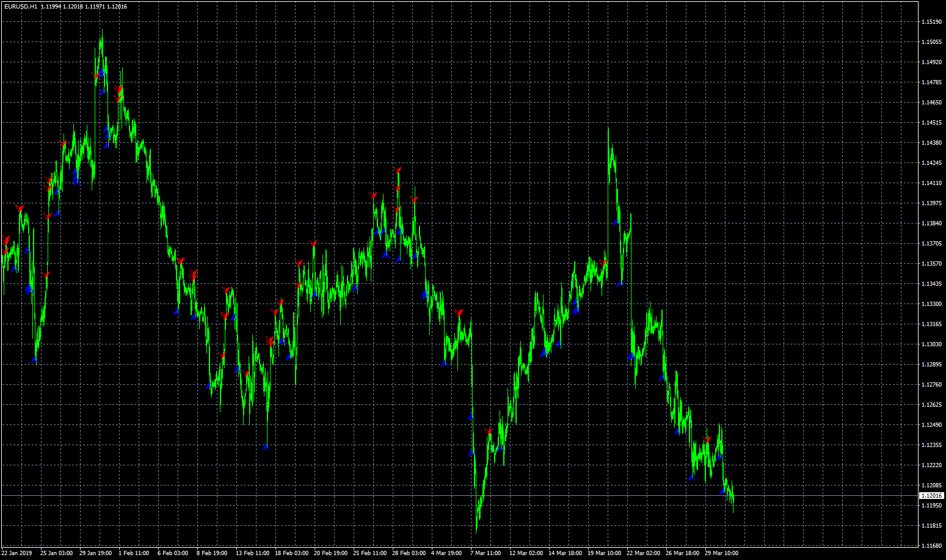Image resolution: width=946 pixels, height=560 pixels.
Task: Click the 19 Mar 10:00 time label
Action: tap(604, 553)
